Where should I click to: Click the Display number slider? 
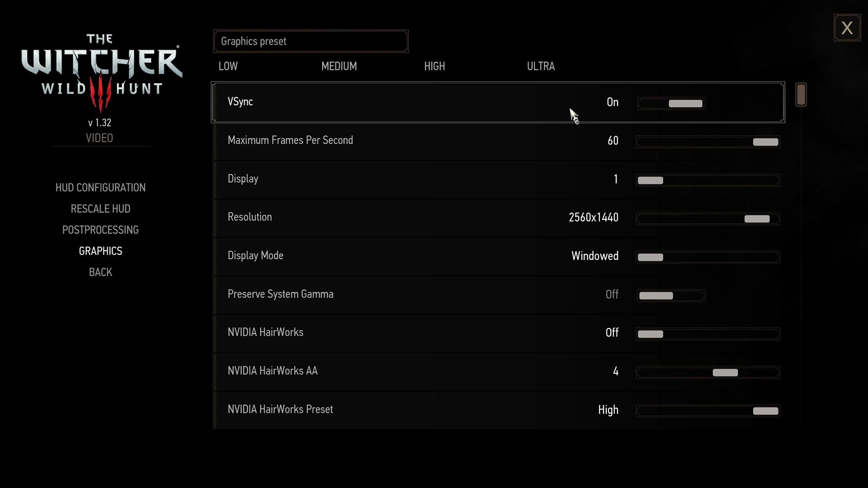tap(708, 180)
